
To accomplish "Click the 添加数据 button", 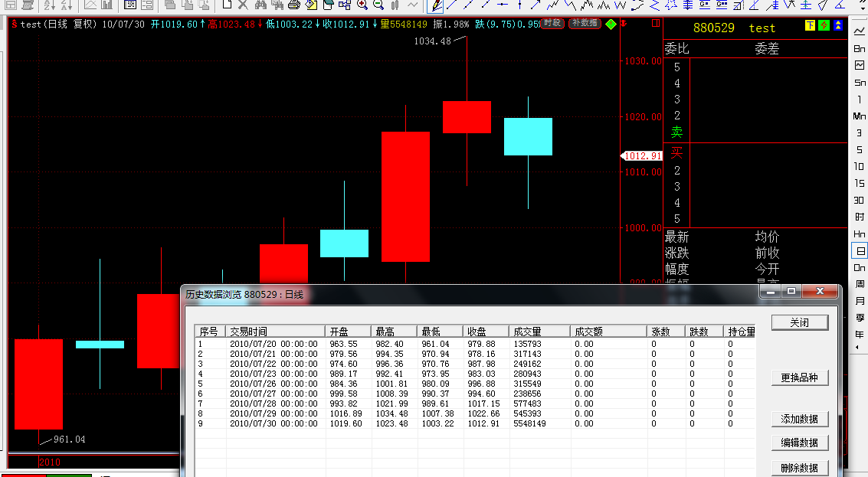I will (799, 420).
